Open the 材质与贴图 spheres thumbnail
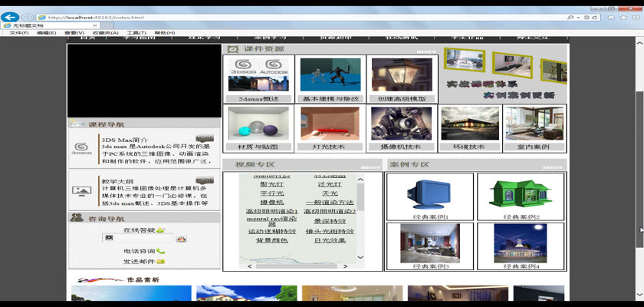This screenshot has width=644, height=307. tap(258, 124)
